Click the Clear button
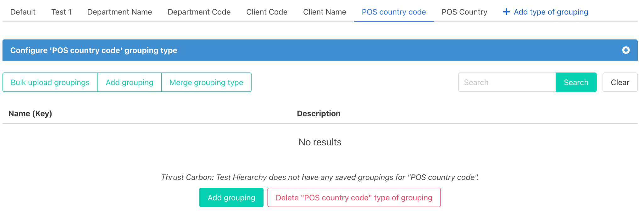Image resolution: width=644 pixels, height=215 pixels. 620,82
